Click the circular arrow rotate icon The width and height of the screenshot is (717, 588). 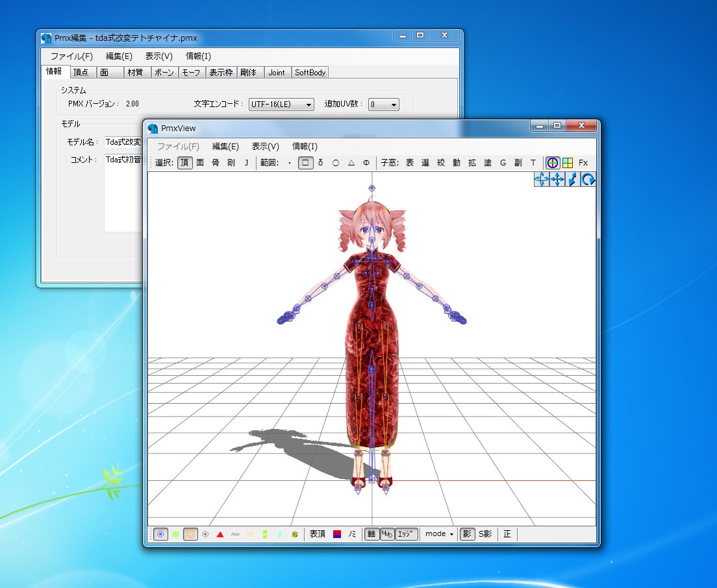(588, 179)
